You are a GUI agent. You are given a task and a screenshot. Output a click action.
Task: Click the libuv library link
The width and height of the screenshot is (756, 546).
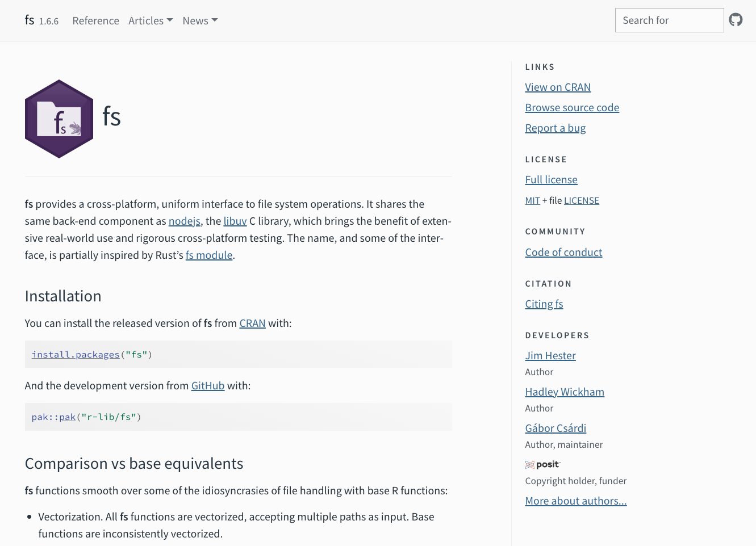[x=235, y=221]
